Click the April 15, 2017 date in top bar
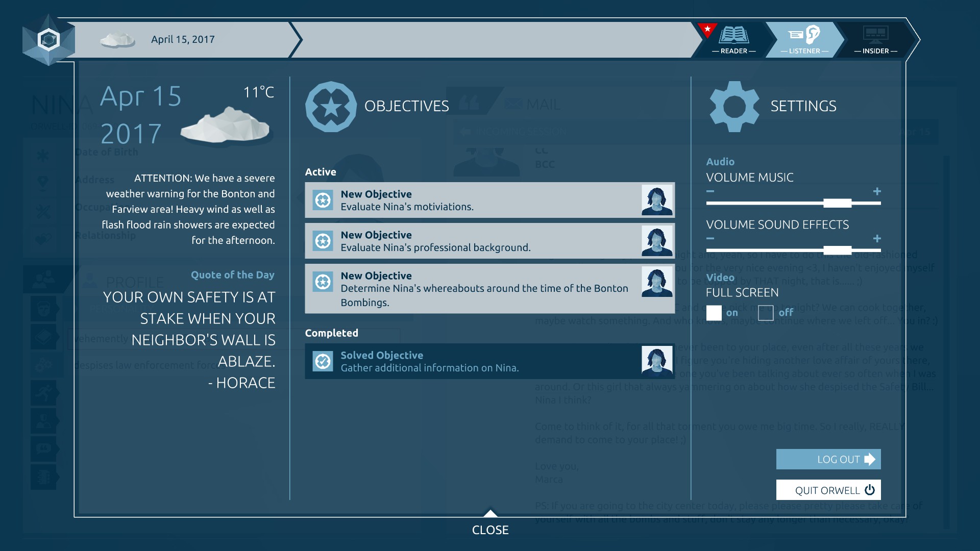The height and width of the screenshot is (551, 980). (x=183, y=39)
